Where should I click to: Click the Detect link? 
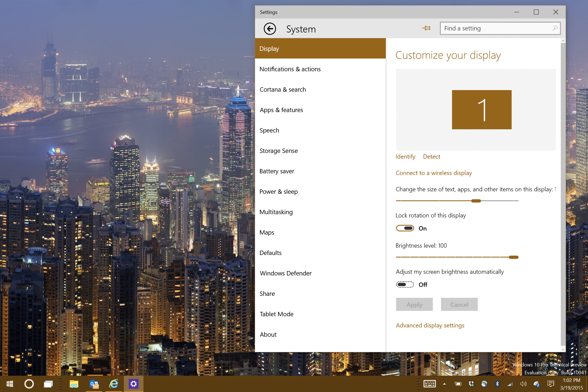coord(431,157)
